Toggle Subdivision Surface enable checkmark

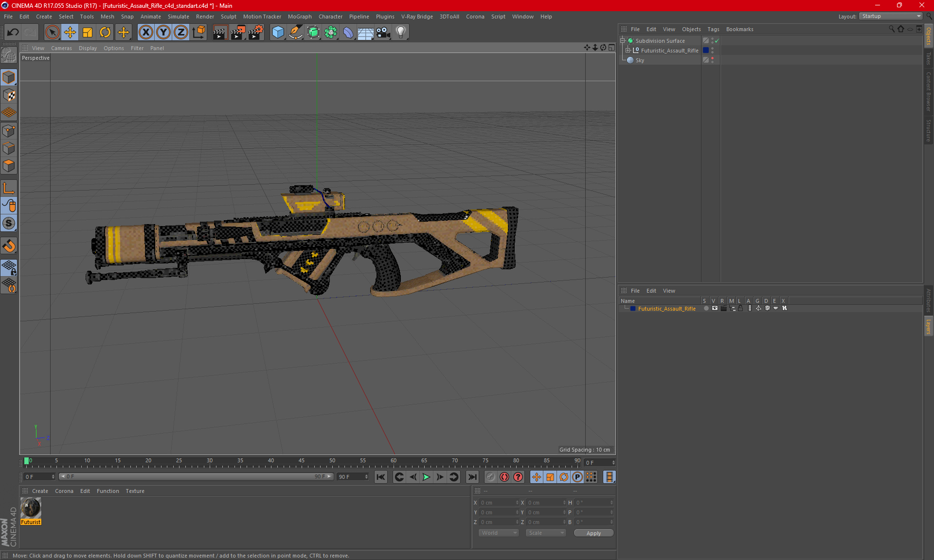tap(717, 41)
